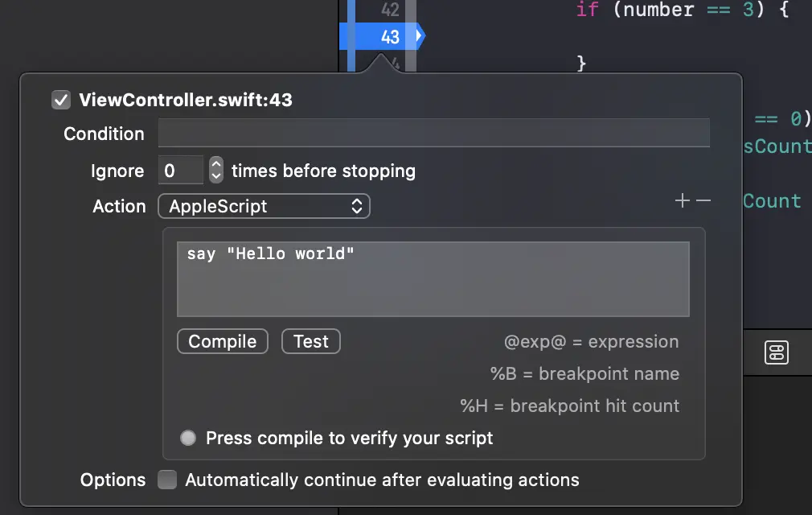Image resolution: width=812 pixels, height=515 pixels.
Task: Click into the Condition text field
Action: point(433,134)
